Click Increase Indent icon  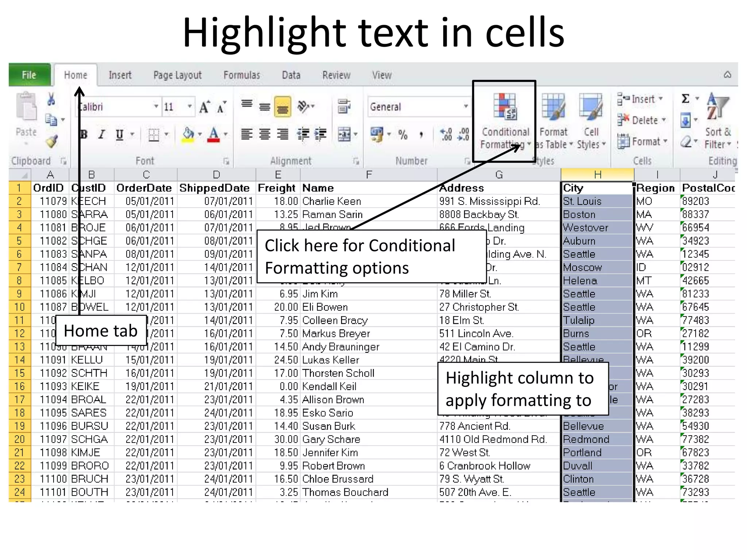click(x=321, y=135)
